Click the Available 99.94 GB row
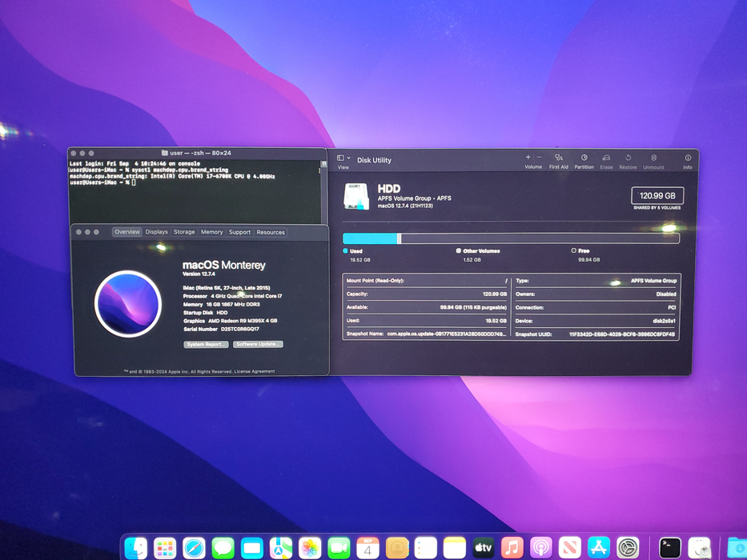 pos(427,307)
